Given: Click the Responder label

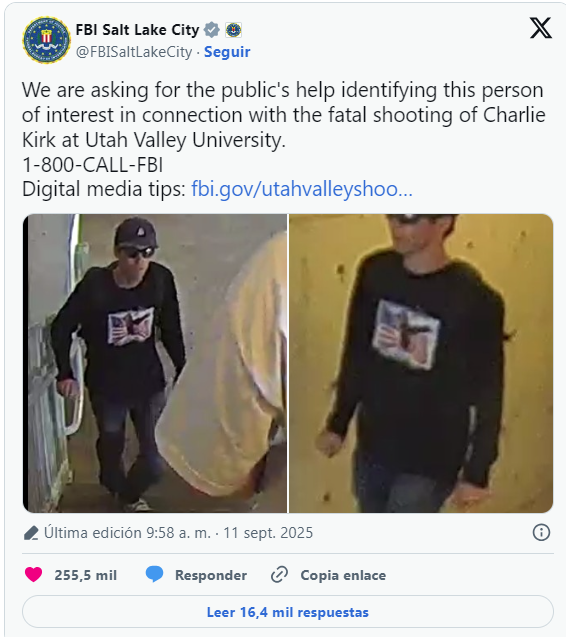Looking at the screenshot, I should [211, 575].
